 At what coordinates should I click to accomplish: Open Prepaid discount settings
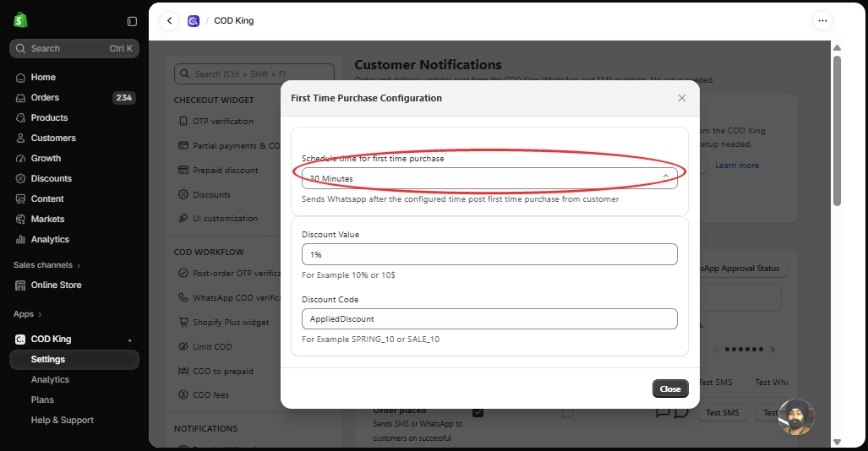coord(226,171)
